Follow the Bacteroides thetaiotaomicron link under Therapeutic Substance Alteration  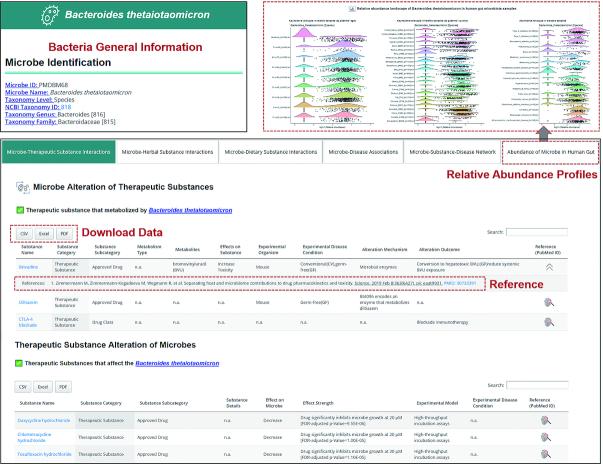point(177,363)
